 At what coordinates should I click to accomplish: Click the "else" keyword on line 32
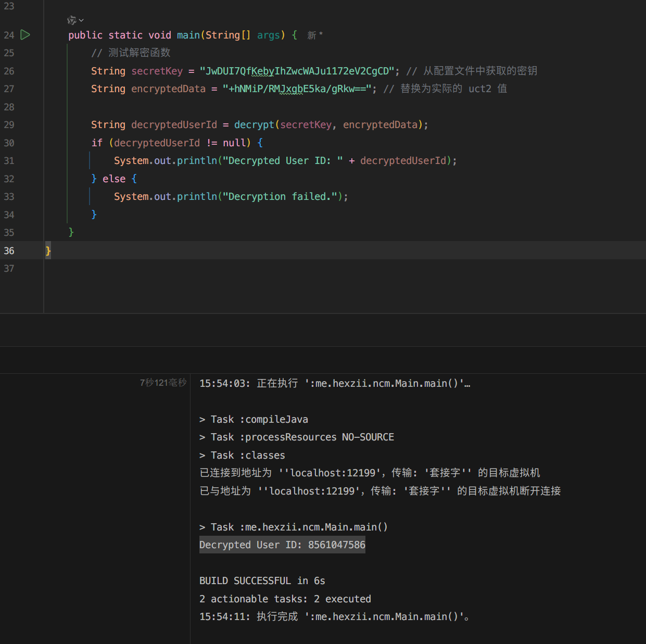tap(114, 179)
